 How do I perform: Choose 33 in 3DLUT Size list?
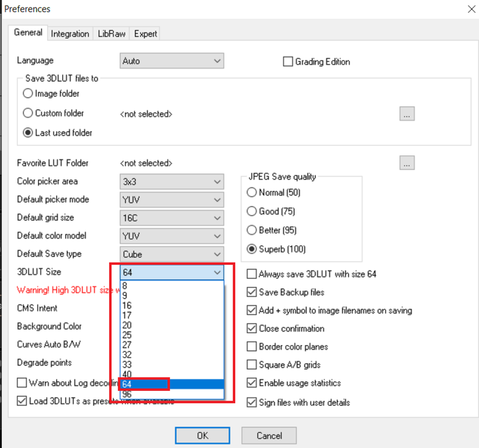172,365
